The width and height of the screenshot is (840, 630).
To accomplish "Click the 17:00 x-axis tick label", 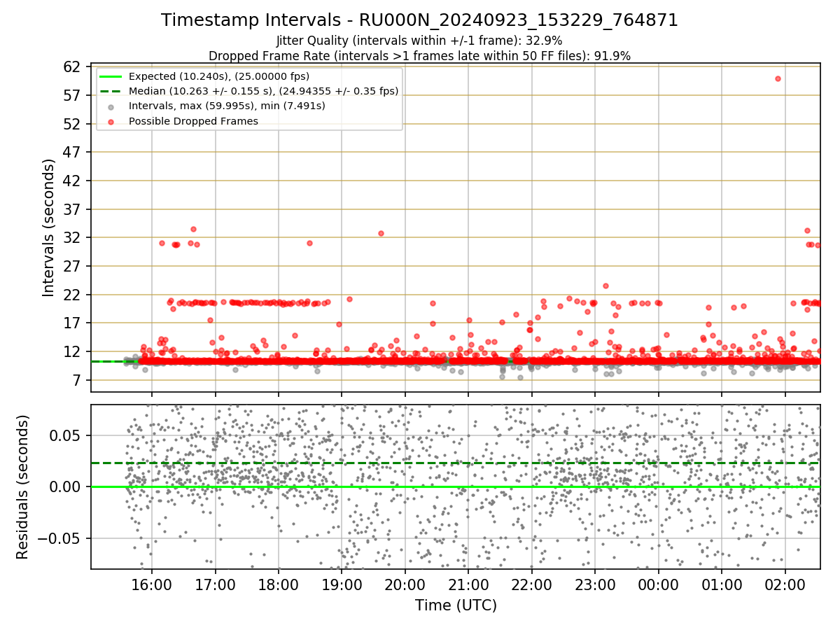I will 215,584.
